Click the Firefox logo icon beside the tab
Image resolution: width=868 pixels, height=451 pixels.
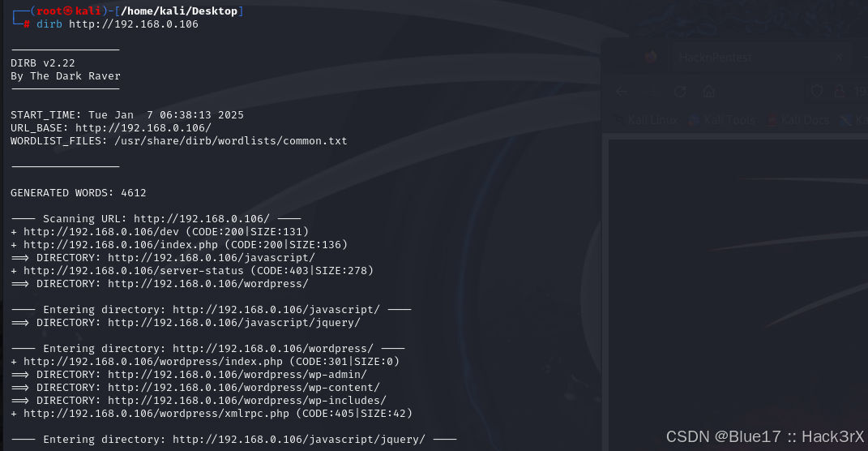click(x=651, y=57)
